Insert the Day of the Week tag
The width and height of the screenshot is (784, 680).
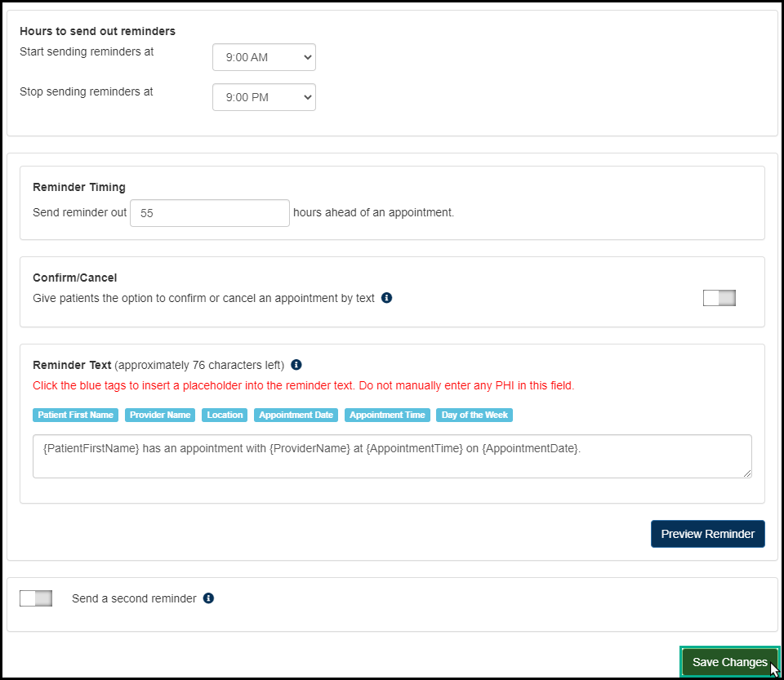474,415
